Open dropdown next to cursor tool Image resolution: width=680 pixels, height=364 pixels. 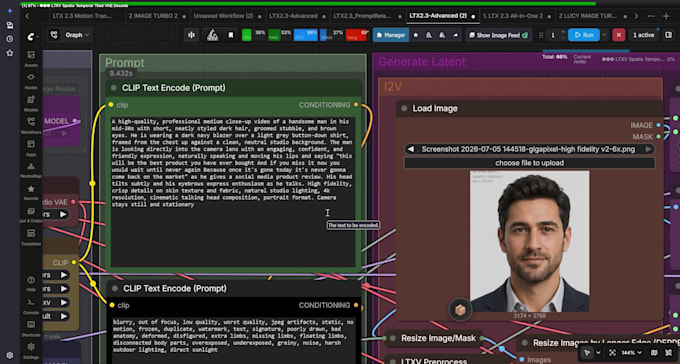(598, 353)
